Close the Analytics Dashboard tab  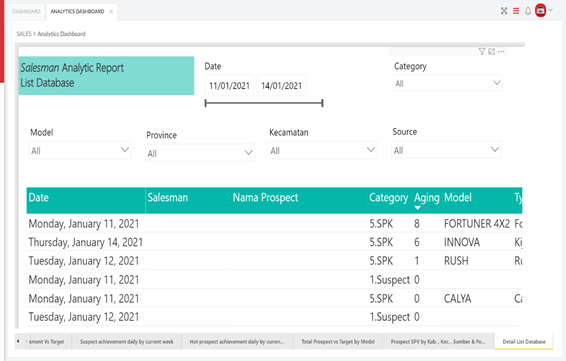[111, 12]
